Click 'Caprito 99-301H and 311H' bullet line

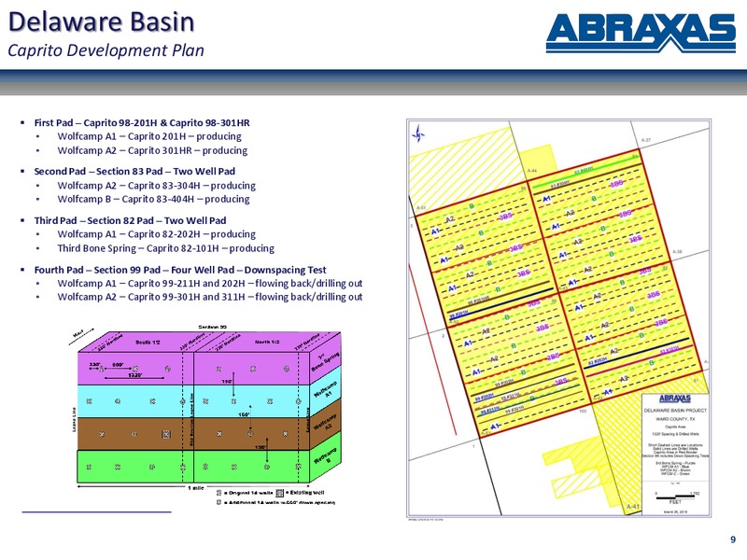click(x=209, y=297)
